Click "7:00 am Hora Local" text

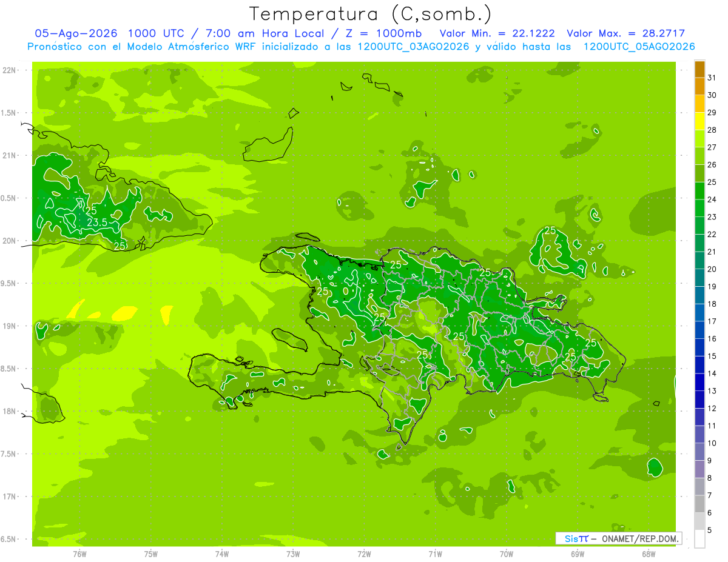click(x=264, y=33)
